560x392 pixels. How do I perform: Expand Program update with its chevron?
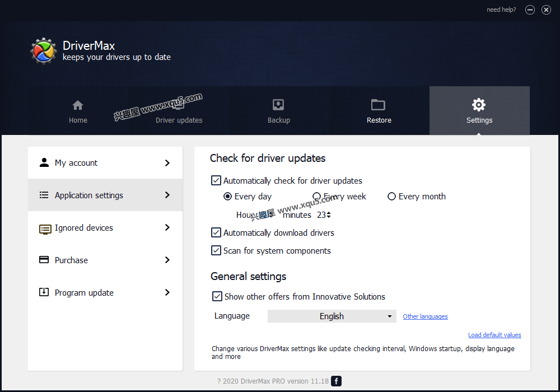pyautogui.click(x=167, y=293)
